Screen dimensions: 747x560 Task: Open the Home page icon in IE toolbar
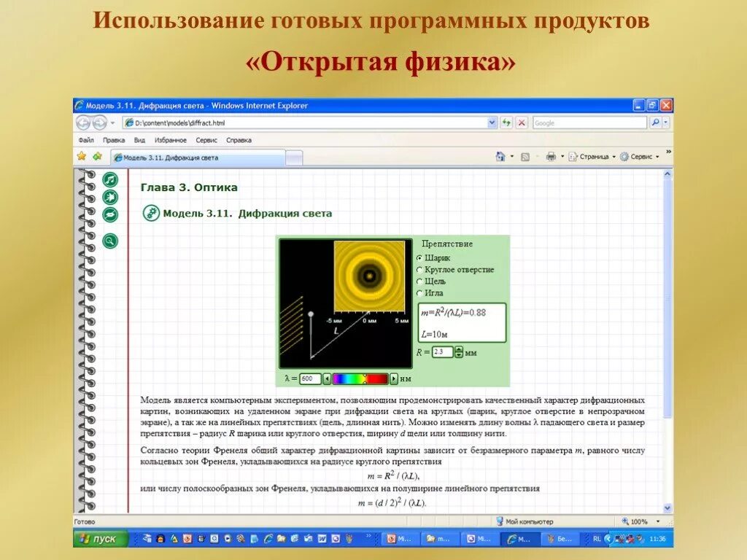coord(500,156)
